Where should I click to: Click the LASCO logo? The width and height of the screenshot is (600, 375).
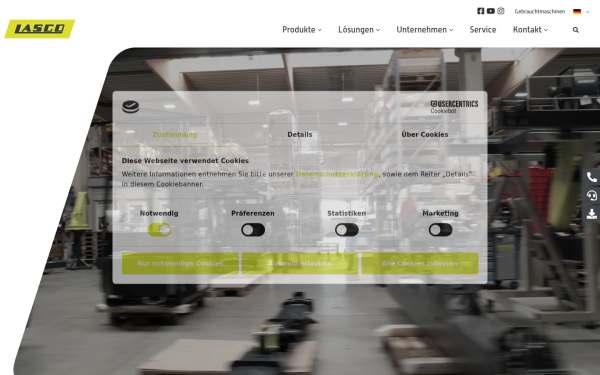(39, 29)
